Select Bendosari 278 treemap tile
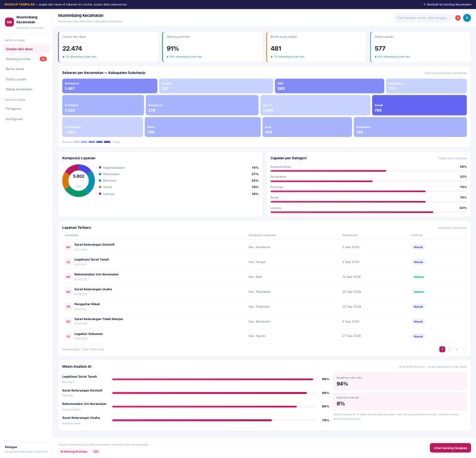476x458 pixels. [202, 105]
